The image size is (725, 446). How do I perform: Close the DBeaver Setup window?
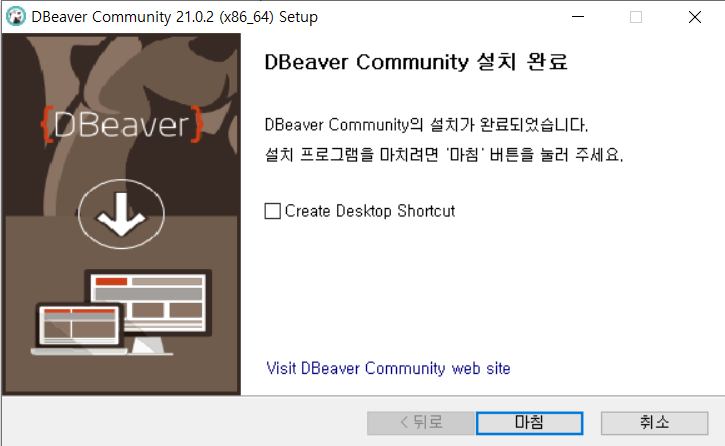[694, 17]
